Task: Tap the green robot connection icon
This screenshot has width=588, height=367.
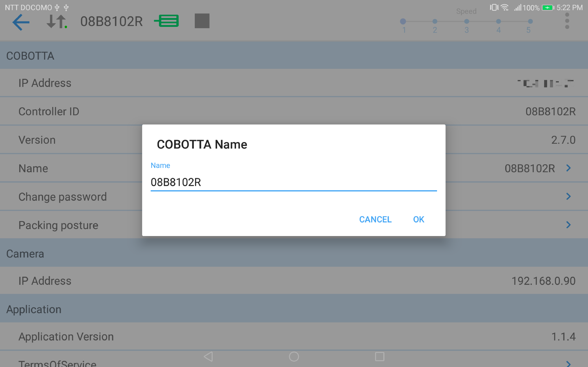Action: point(167,21)
